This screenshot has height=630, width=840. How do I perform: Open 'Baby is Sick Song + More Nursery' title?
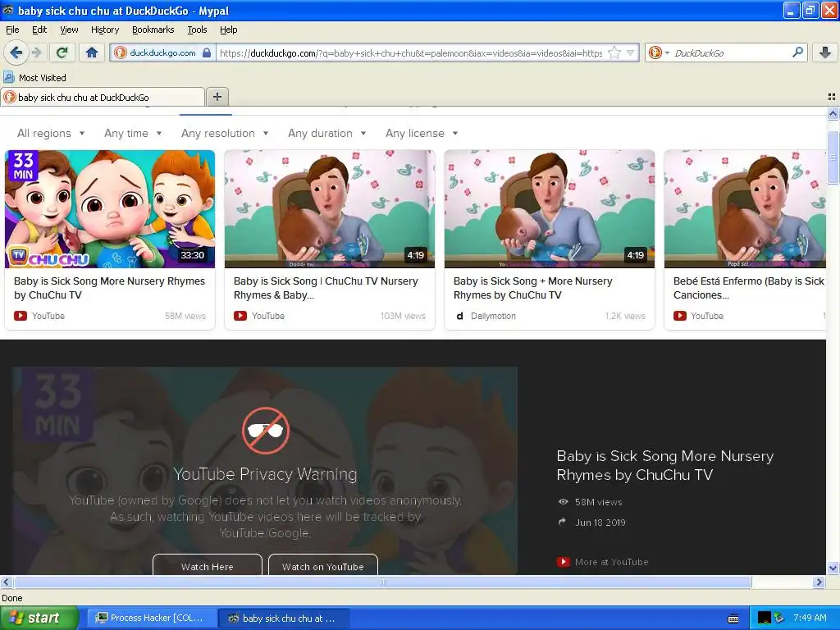pos(532,288)
